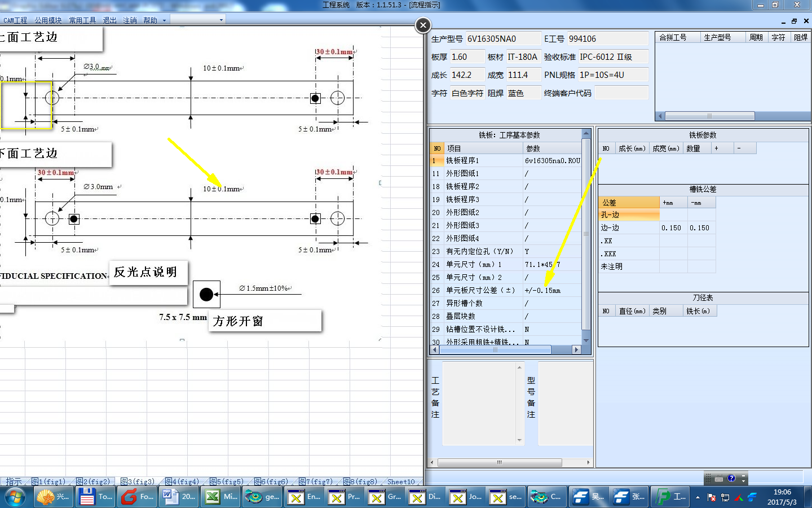Click the 注销 menu item

[x=130, y=20]
